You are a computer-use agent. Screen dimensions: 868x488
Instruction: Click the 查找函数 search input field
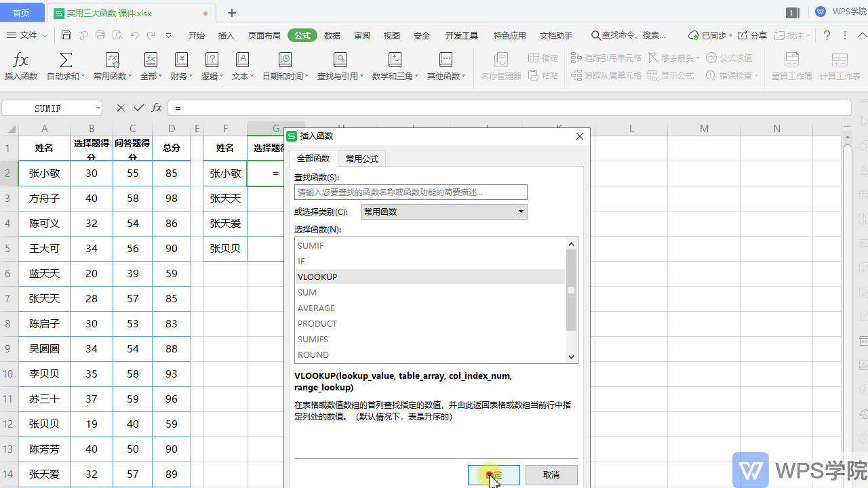pos(410,192)
